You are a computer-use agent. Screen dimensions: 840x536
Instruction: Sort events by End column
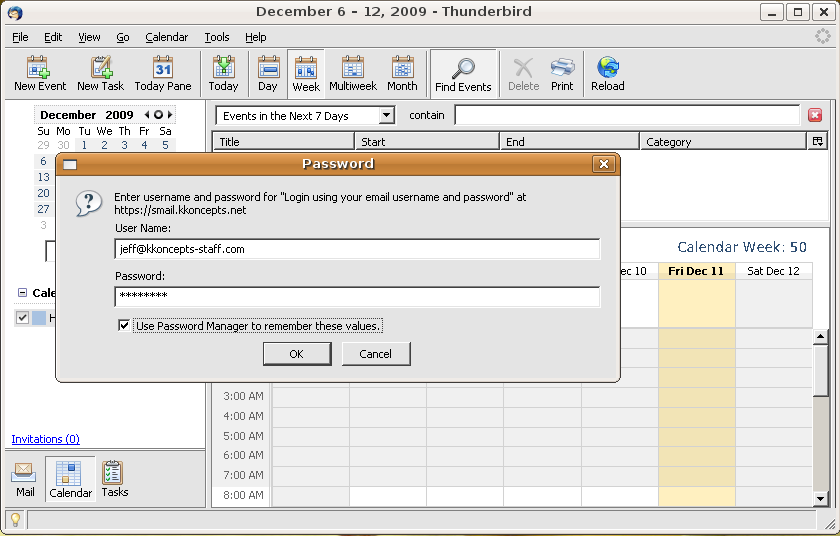point(569,141)
